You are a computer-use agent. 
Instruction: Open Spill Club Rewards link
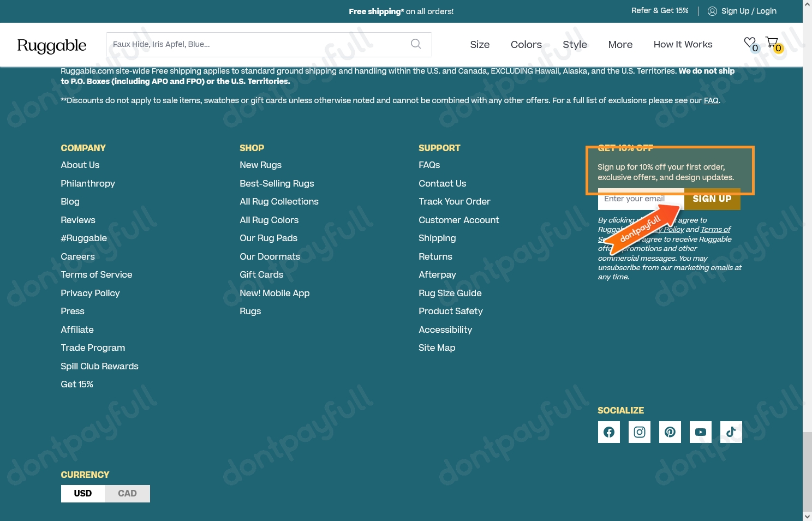point(100,366)
